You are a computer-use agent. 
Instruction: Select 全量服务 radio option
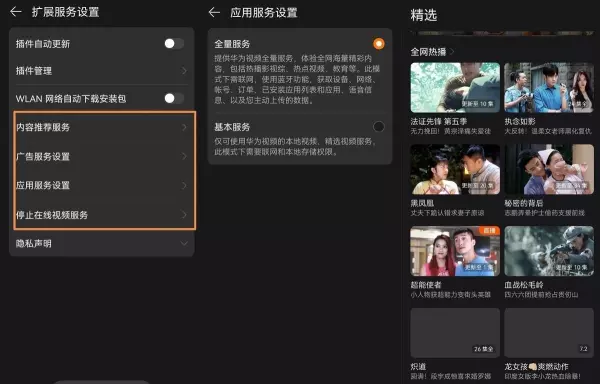coord(379,44)
